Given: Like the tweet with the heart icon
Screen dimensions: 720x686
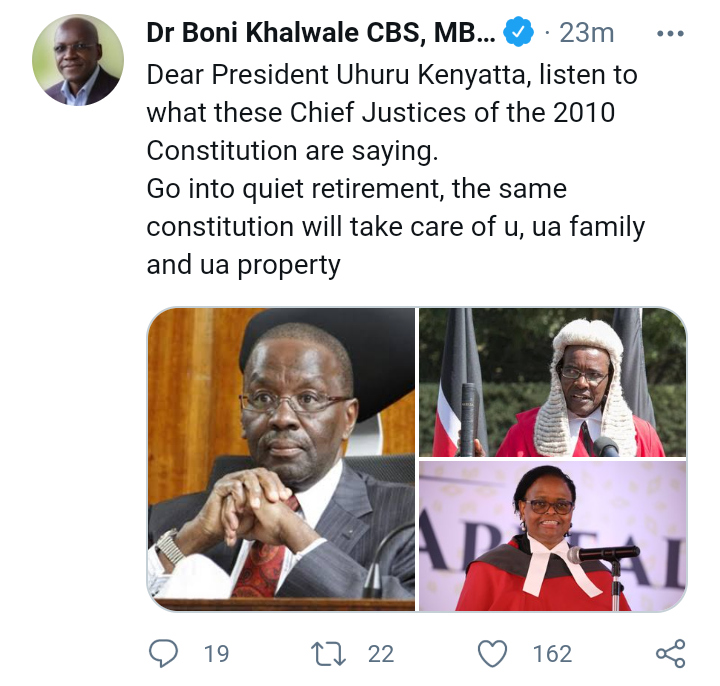Looking at the screenshot, I should [492, 653].
